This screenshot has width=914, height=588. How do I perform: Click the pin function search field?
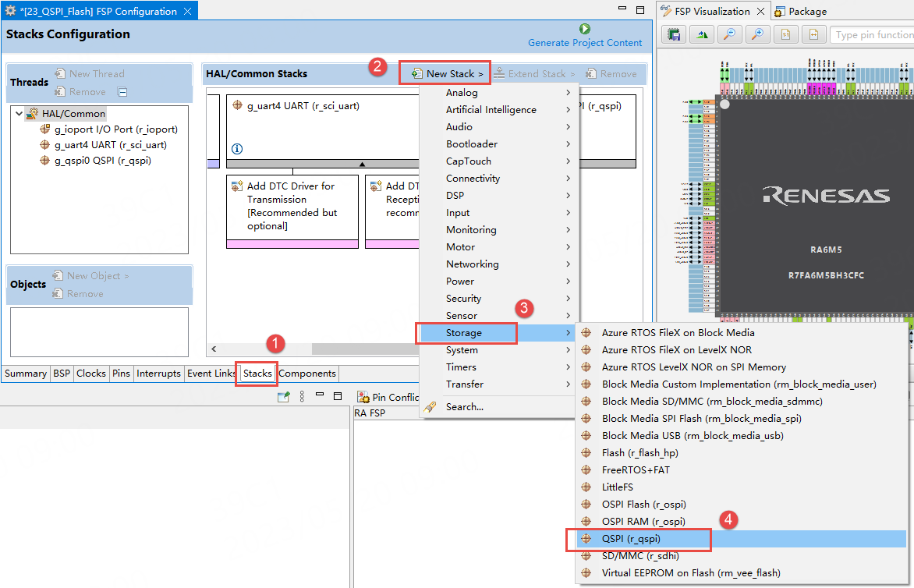[x=873, y=35]
